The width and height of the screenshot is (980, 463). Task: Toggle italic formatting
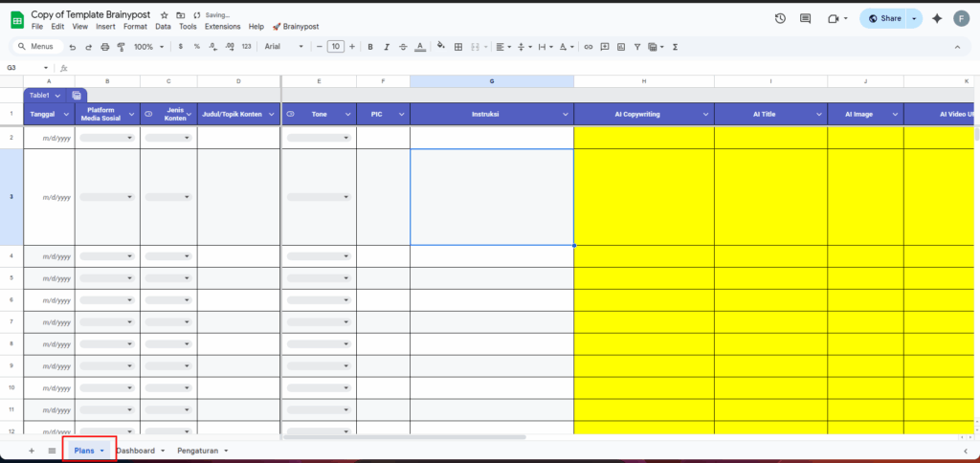pos(387,46)
